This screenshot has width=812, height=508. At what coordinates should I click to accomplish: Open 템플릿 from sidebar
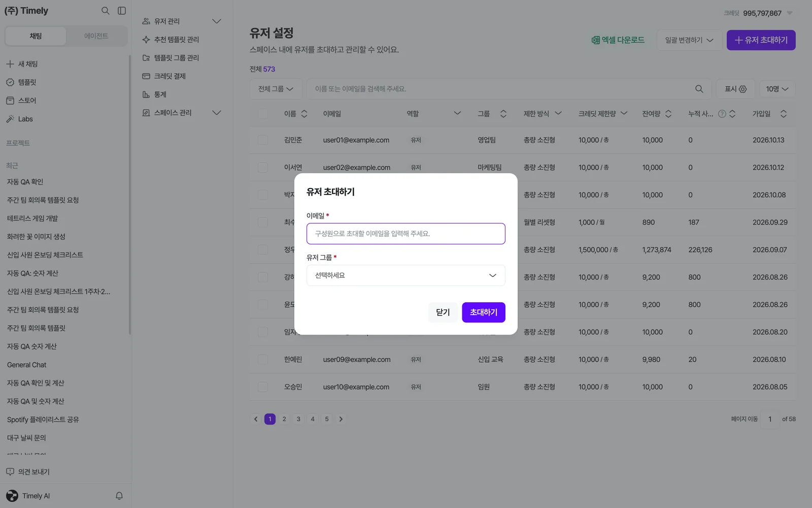coord(21,82)
